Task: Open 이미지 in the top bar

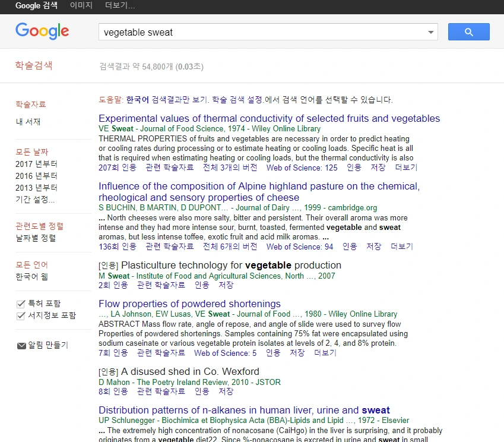Action: 81,5
